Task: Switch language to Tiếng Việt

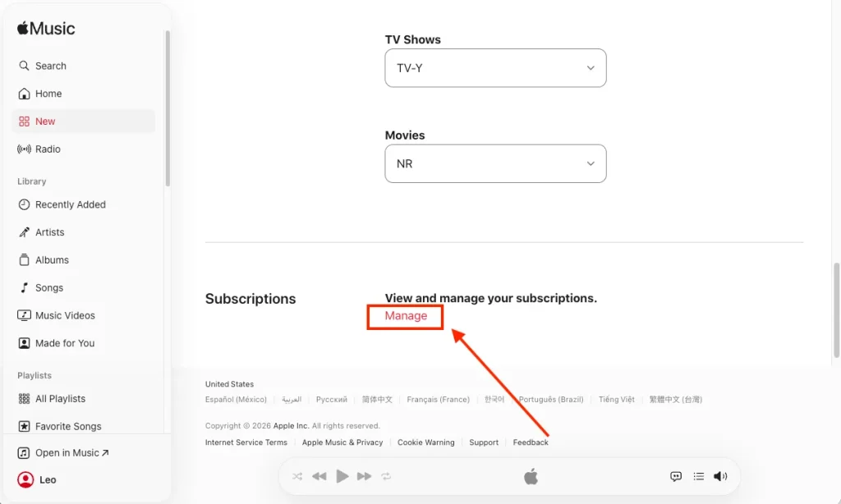Action: (x=616, y=400)
